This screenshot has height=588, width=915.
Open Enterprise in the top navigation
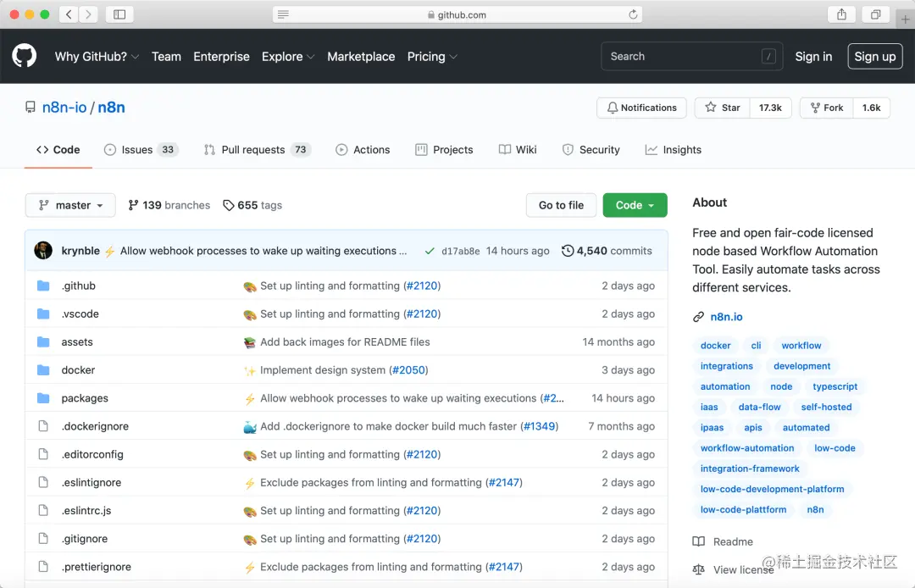point(221,57)
